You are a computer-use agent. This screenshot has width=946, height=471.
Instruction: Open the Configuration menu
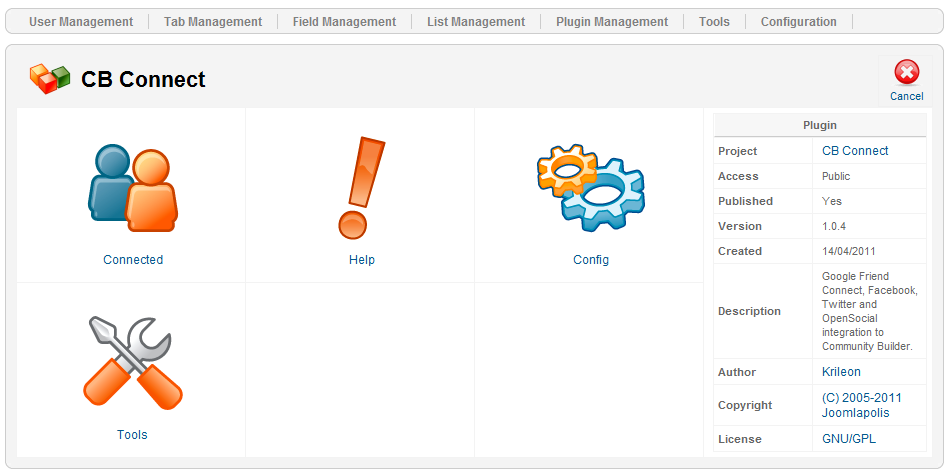point(798,22)
